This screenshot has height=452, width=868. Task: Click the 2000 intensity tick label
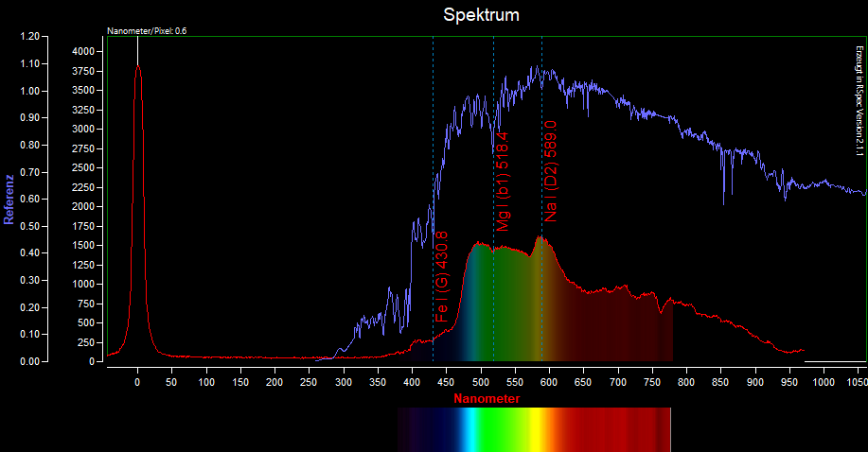click(83, 207)
